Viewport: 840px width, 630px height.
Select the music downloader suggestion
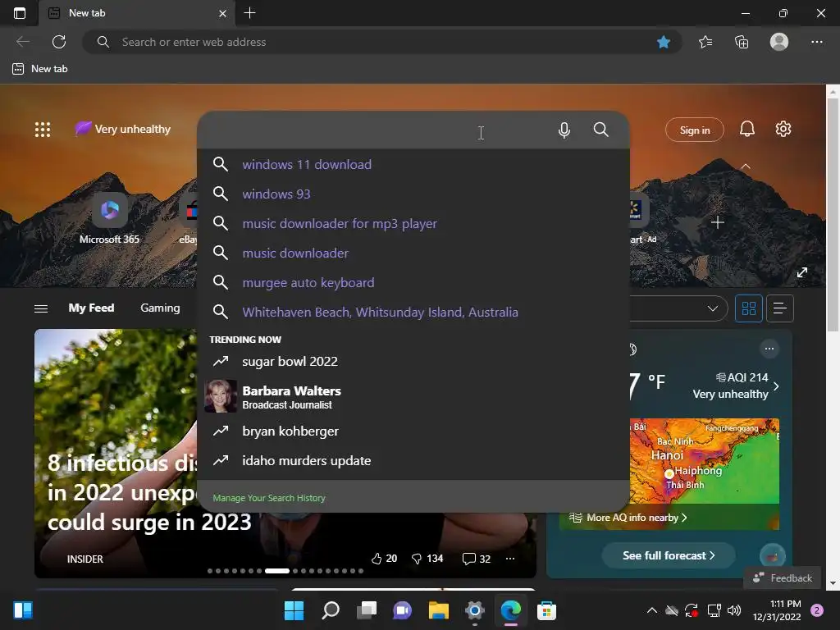[x=413, y=253]
